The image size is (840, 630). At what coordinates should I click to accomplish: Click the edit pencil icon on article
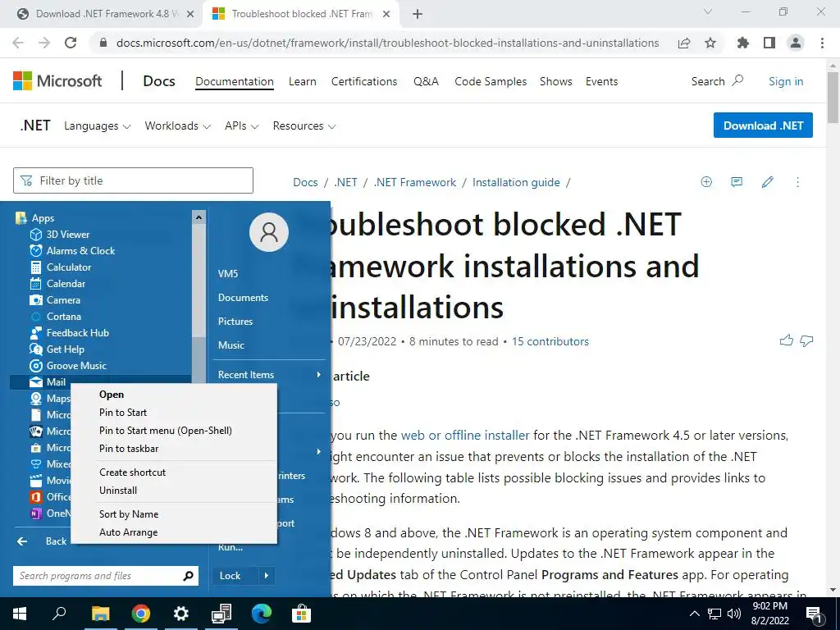click(x=767, y=182)
